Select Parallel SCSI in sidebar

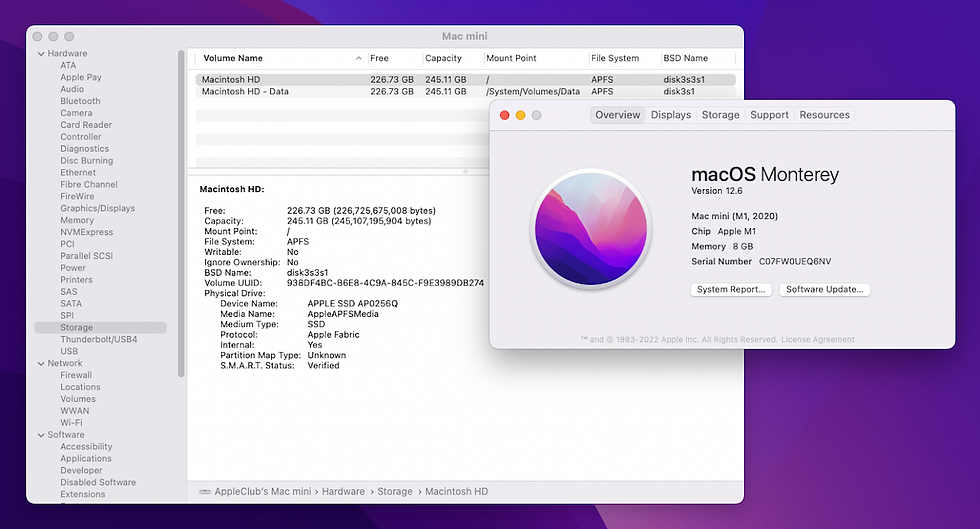(x=86, y=256)
